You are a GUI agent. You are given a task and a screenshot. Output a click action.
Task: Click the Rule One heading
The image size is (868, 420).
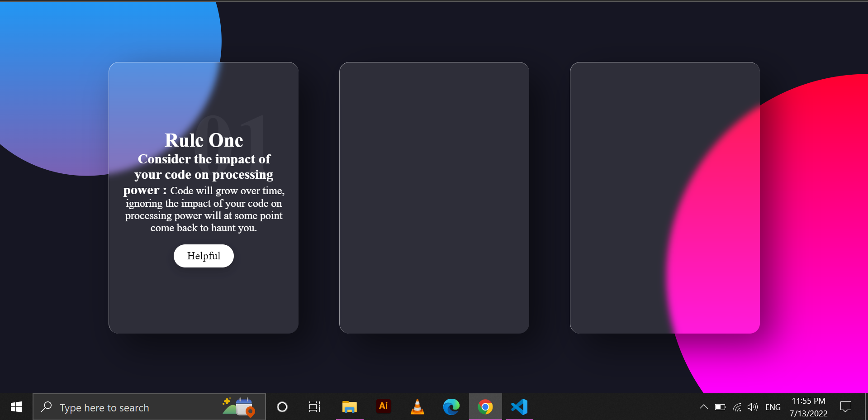(x=204, y=140)
